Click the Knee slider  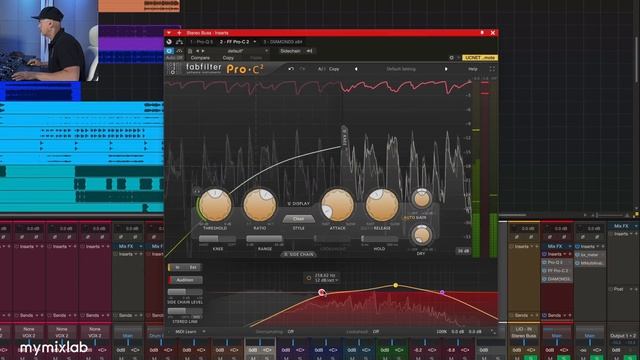coord(217,238)
